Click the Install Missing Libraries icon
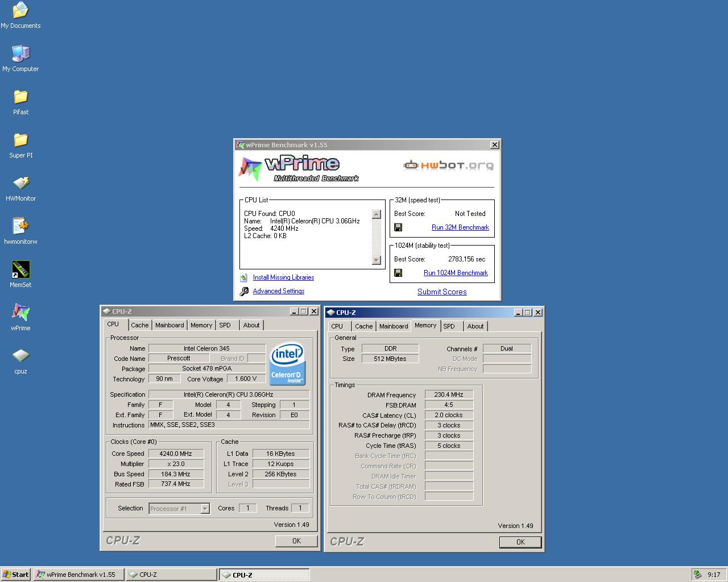The image size is (728, 582). [244, 277]
